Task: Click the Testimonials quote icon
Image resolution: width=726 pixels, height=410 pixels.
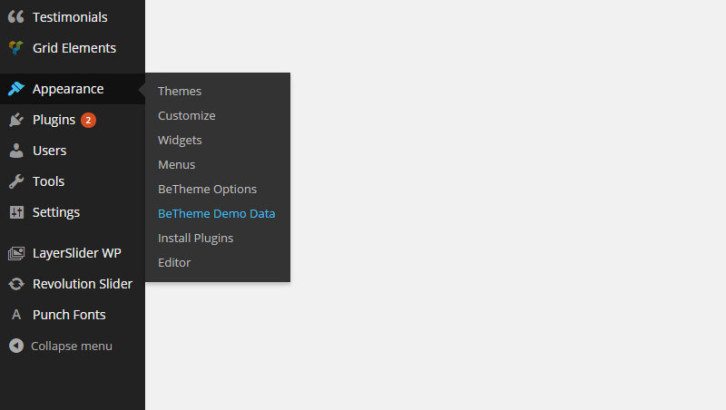Action: click(16, 17)
